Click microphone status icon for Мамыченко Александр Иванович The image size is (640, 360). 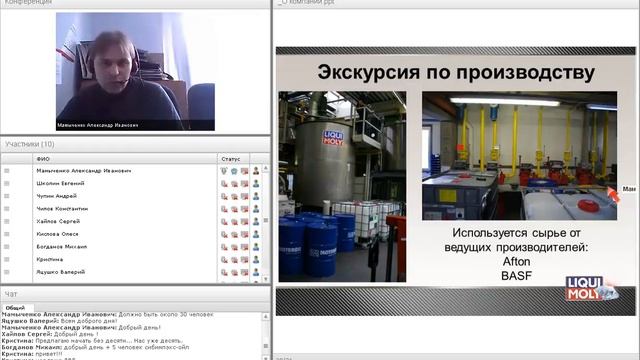coord(224,171)
